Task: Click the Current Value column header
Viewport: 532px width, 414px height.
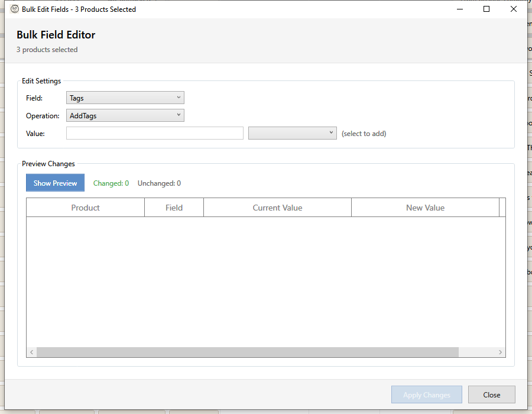Action: pos(277,207)
